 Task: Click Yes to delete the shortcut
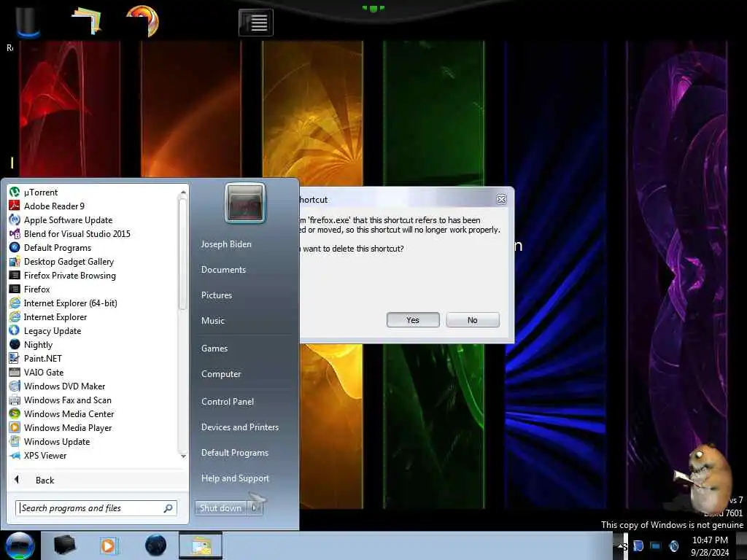click(413, 320)
